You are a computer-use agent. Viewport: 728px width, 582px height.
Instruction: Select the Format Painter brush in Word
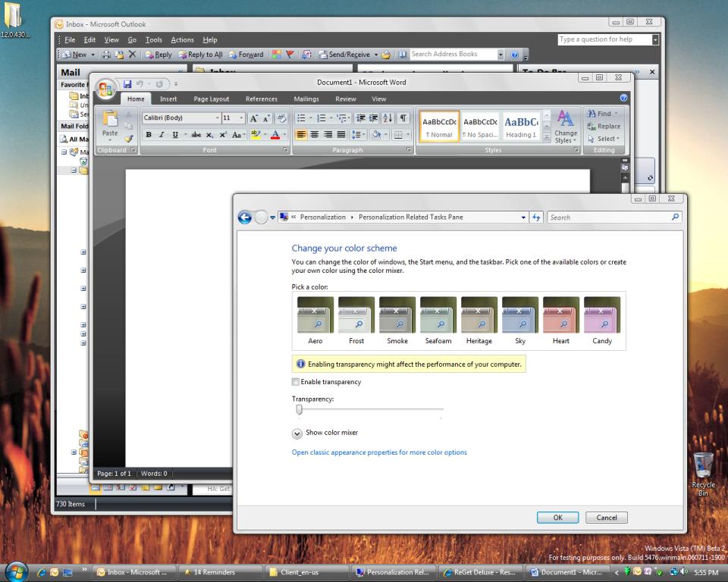[129, 139]
